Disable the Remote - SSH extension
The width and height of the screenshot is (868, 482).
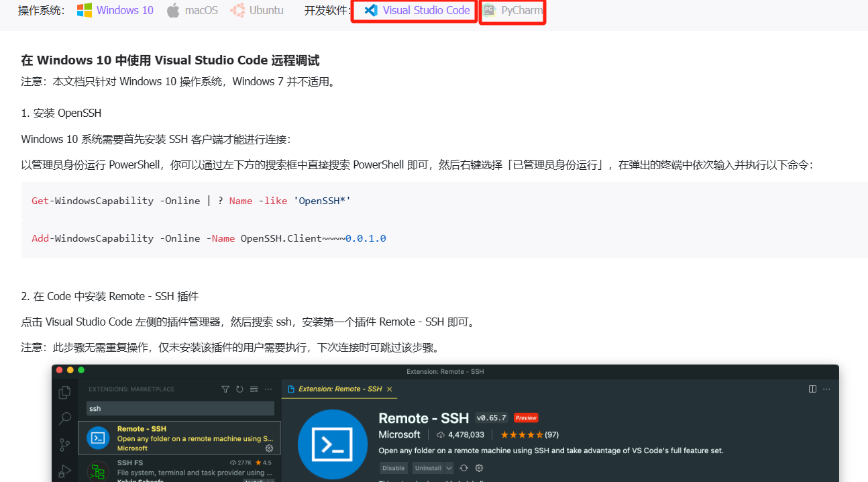coord(394,468)
